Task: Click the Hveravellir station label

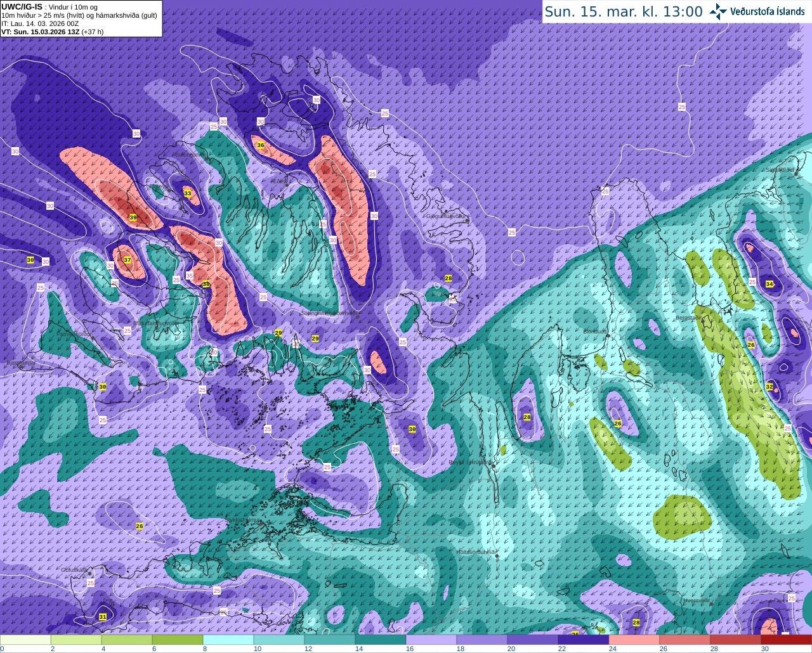Action: point(696,600)
